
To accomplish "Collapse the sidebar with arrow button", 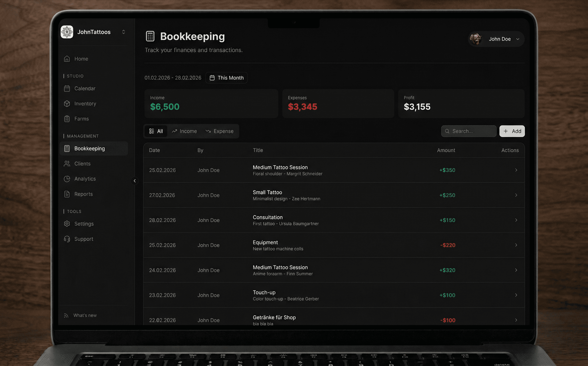I will [x=135, y=181].
